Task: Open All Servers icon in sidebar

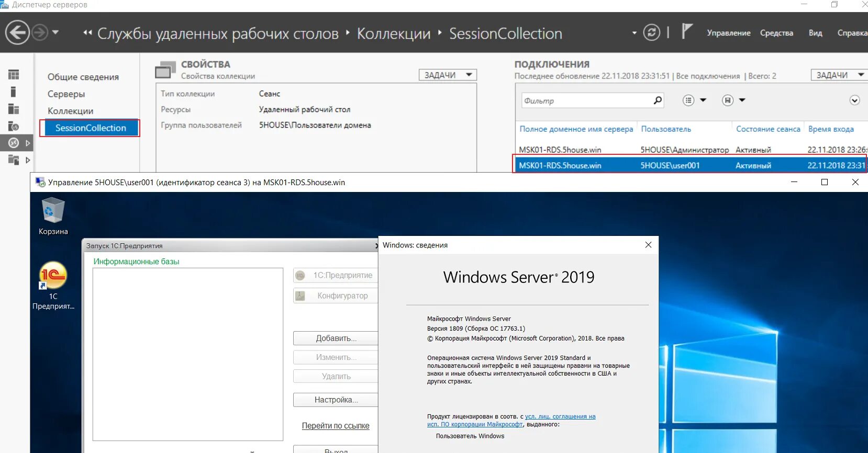Action: tap(14, 109)
